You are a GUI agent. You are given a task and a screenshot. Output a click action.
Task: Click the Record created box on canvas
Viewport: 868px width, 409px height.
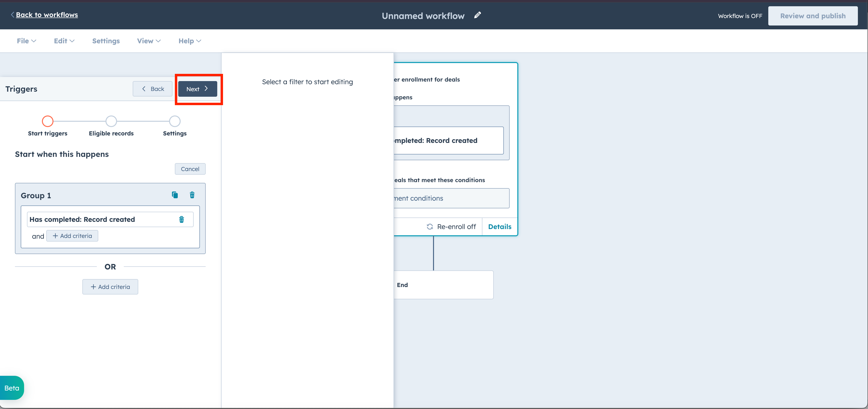448,140
